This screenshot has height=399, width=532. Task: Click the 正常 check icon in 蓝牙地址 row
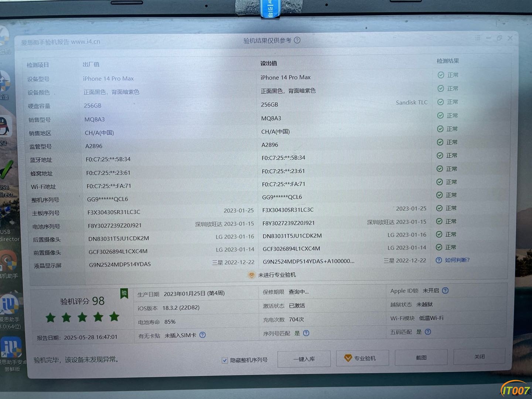440,156
